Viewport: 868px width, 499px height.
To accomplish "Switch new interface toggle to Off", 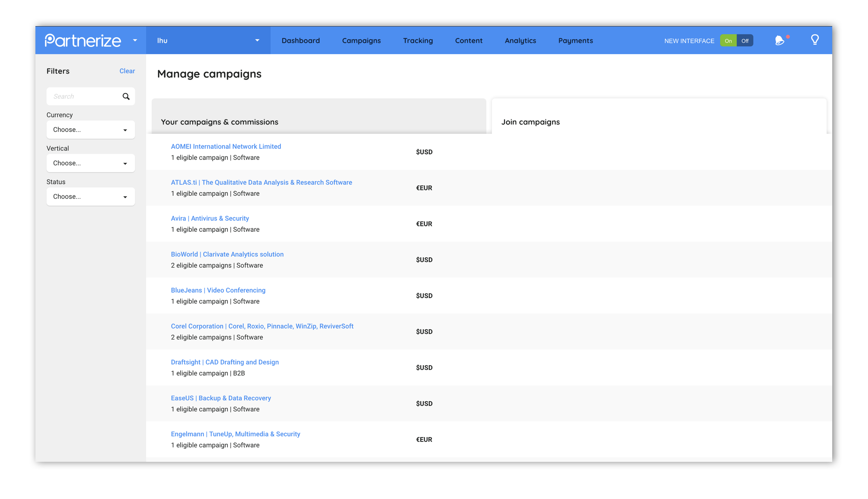I will point(745,41).
